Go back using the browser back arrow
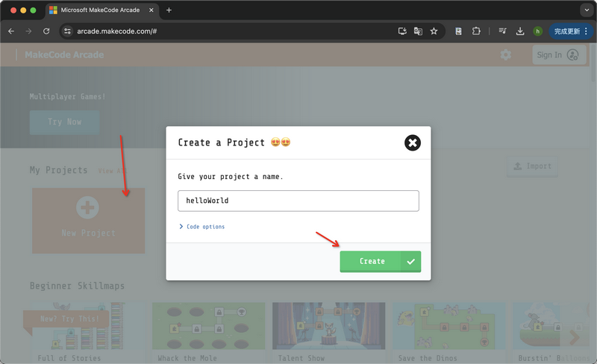 tap(11, 31)
